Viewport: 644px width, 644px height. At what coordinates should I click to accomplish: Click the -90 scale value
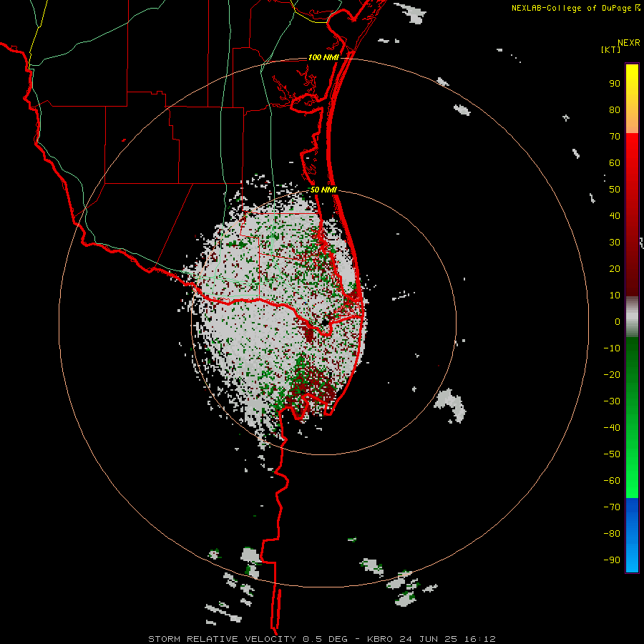click(612, 560)
